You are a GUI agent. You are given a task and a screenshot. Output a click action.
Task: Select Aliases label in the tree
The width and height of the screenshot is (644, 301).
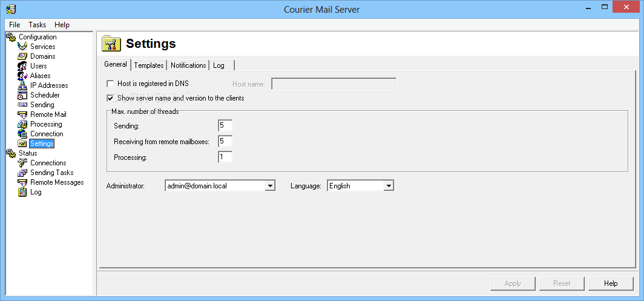click(40, 76)
